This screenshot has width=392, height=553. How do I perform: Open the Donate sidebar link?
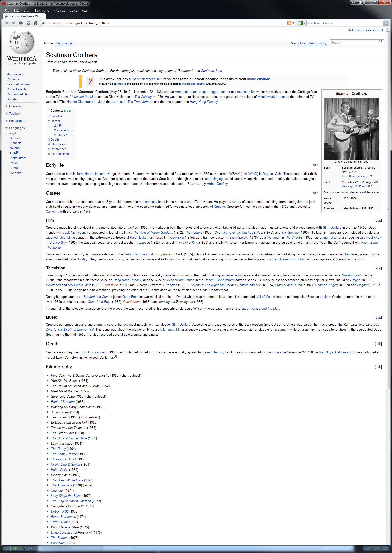point(12,99)
